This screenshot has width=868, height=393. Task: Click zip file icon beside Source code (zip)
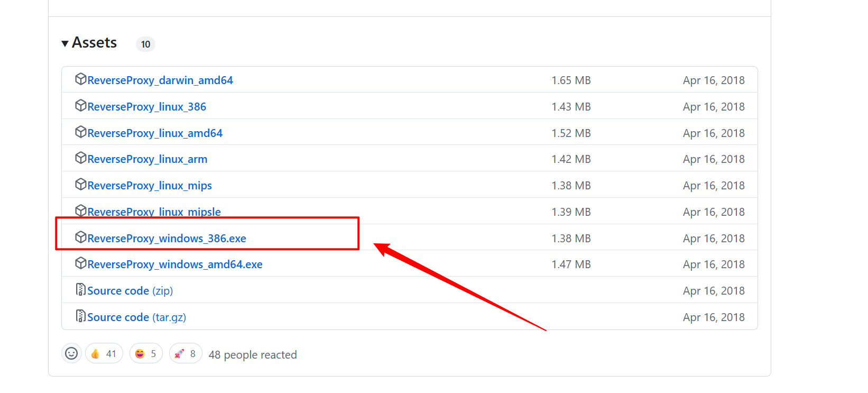click(80, 290)
